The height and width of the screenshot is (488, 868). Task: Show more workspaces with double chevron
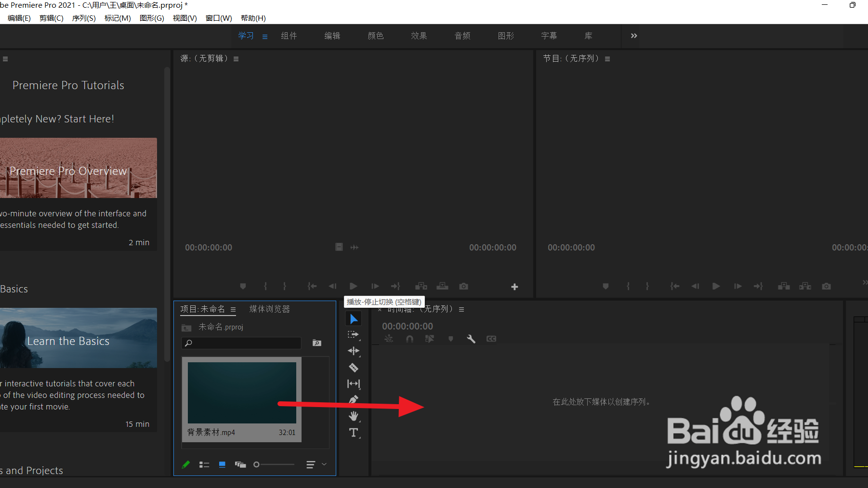[634, 36]
